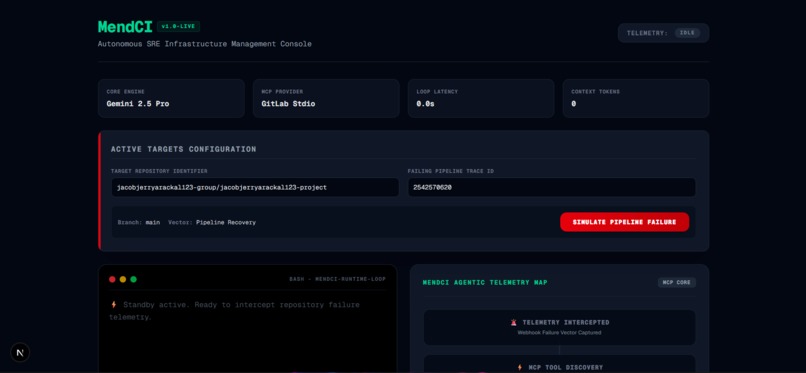The image size is (806, 373).
Task: Click the v1.0-LIVE version badge
Action: click(178, 26)
